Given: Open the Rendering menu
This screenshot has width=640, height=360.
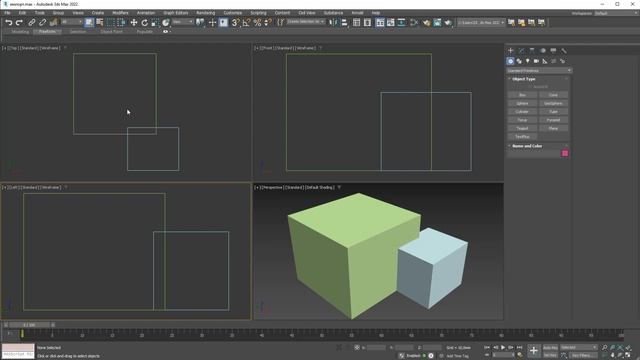Looking at the screenshot, I should click(205, 13).
